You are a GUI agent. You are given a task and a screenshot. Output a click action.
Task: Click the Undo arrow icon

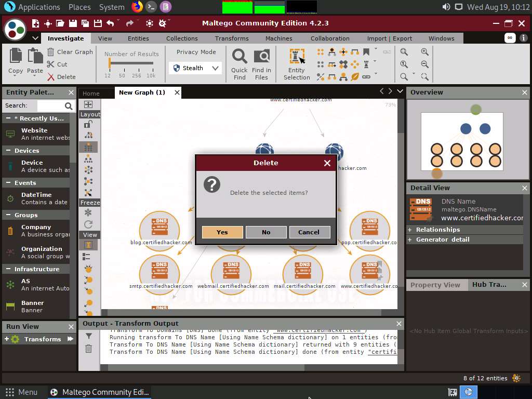click(110, 23)
